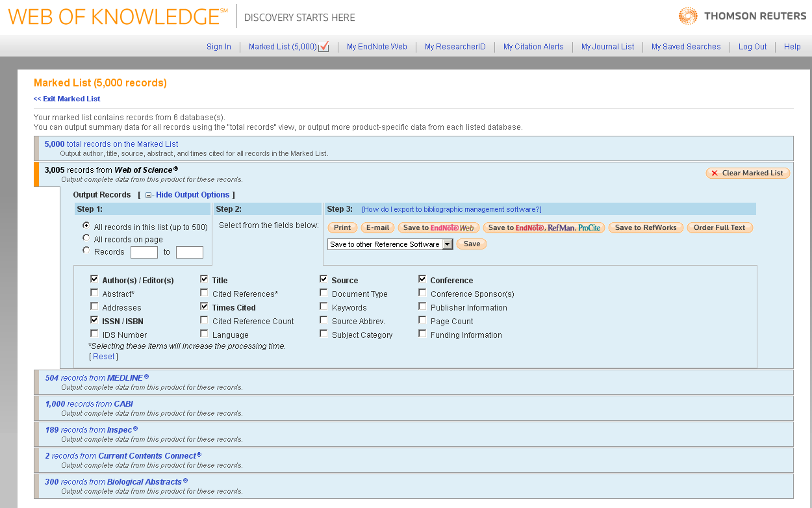Image resolution: width=812 pixels, height=508 pixels.
Task: Click the Print button
Action: (342, 227)
